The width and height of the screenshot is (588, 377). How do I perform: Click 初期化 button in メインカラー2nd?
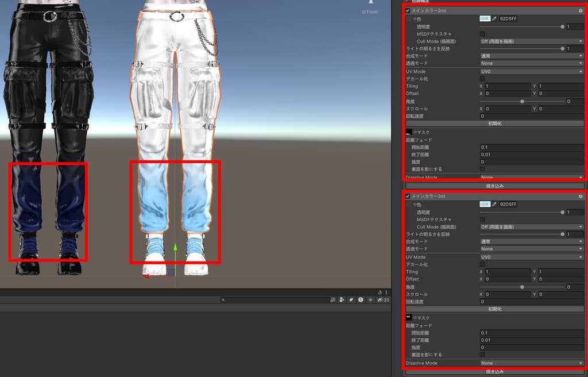point(494,124)
